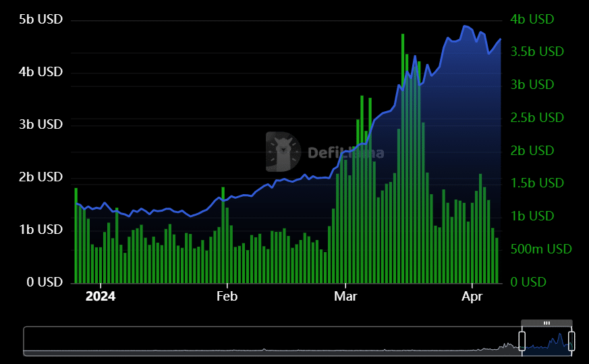Click the '3b USD' left axis label
589x364 pixels.
coord(40,124)
